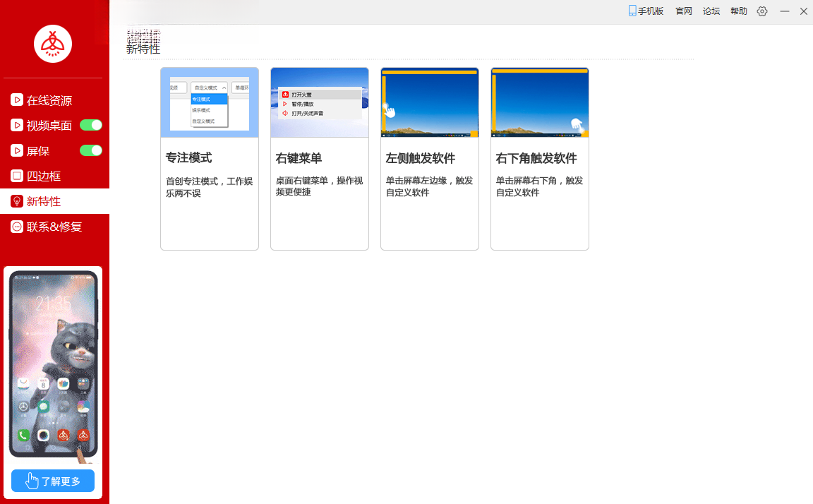Click the 手机版 phone icon
813x504 pixels.
(632, 11)
